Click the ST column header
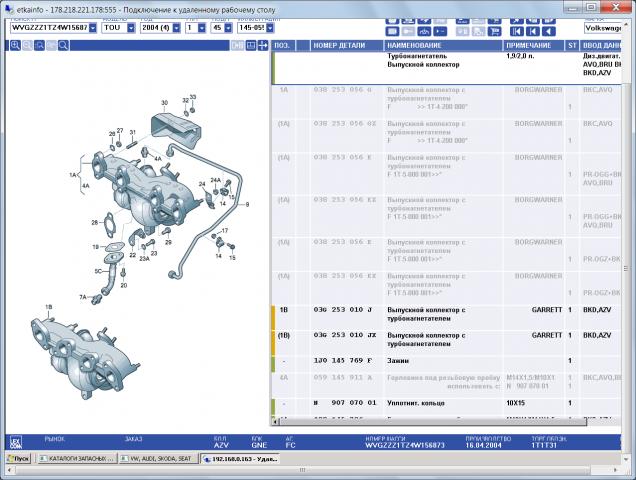Image resolution: width=636 pixels, height=480 pixels. click(x=572, y=45)
